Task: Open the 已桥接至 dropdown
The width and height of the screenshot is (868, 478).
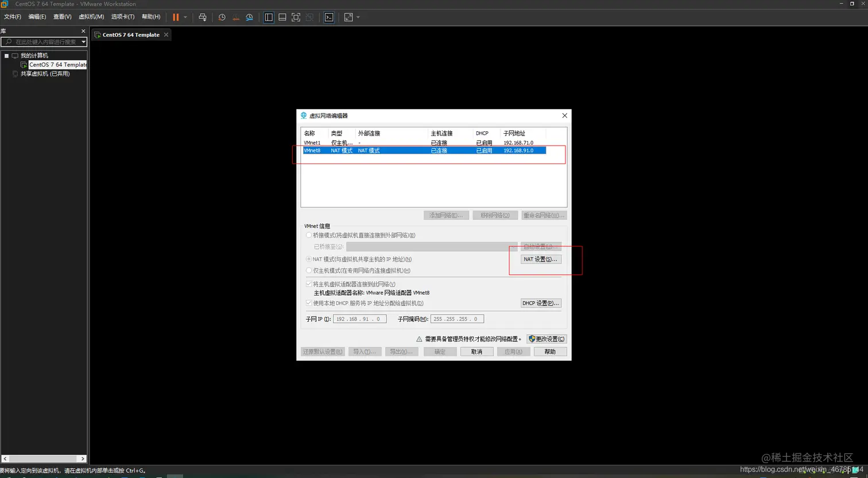Action: (432, 247)
